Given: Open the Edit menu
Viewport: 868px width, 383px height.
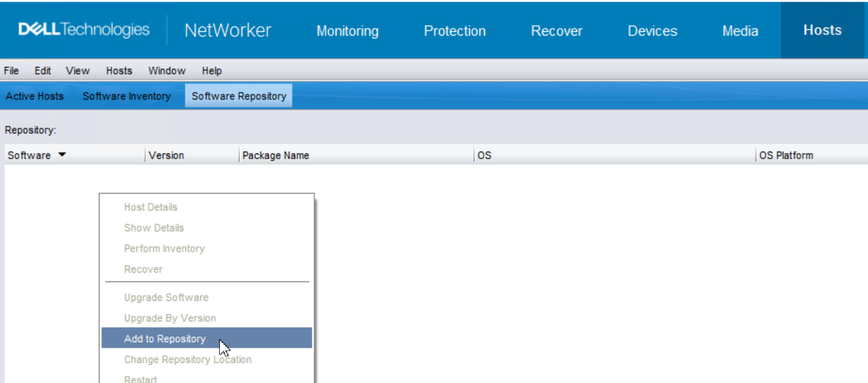Looking at the screenshot, I should 43,71.
